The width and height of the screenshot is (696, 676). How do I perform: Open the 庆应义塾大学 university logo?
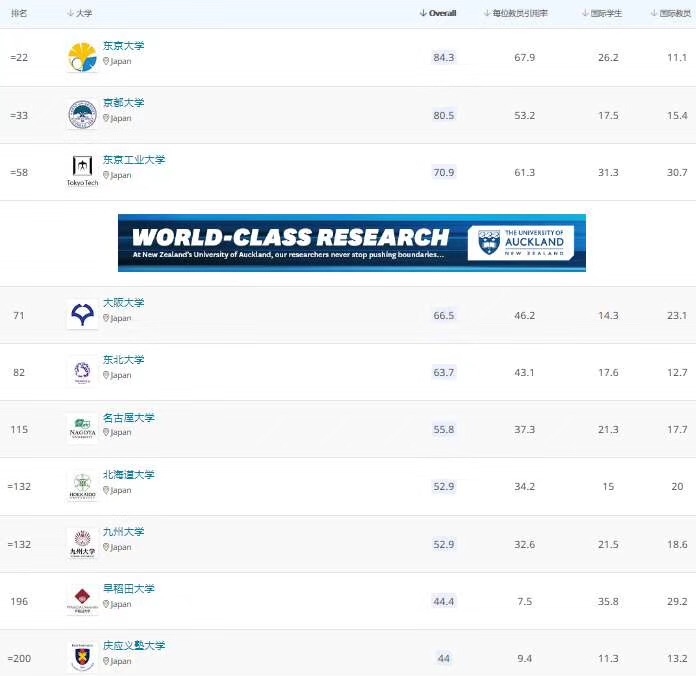(82, 657)
